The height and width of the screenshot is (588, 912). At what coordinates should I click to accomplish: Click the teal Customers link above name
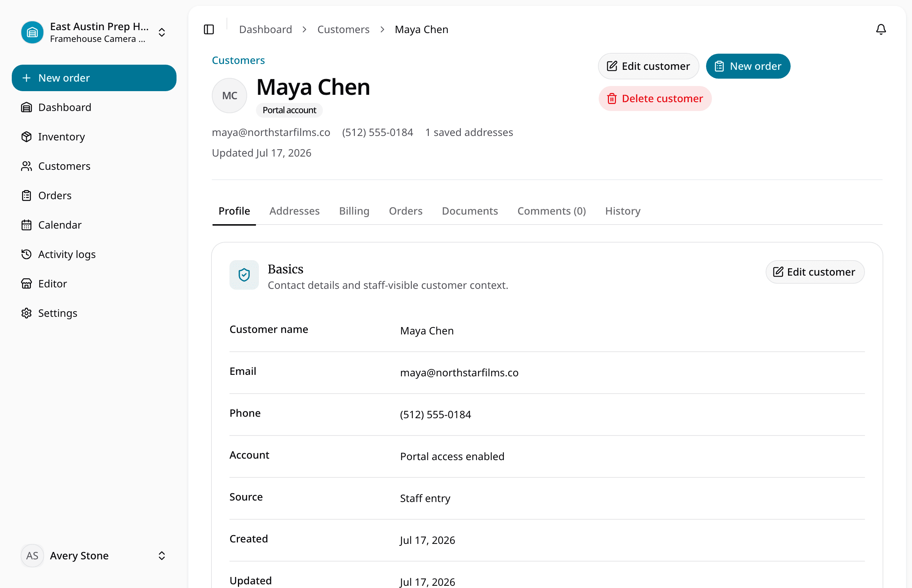click(x=238, y=60)
